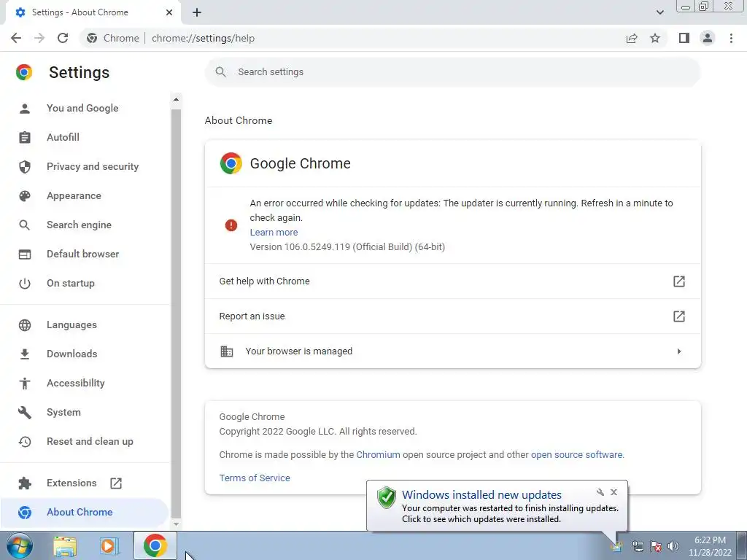The height and width of the screenshot is (560, 747).
Task: Expand the tab search chevron
Action: 659,12
